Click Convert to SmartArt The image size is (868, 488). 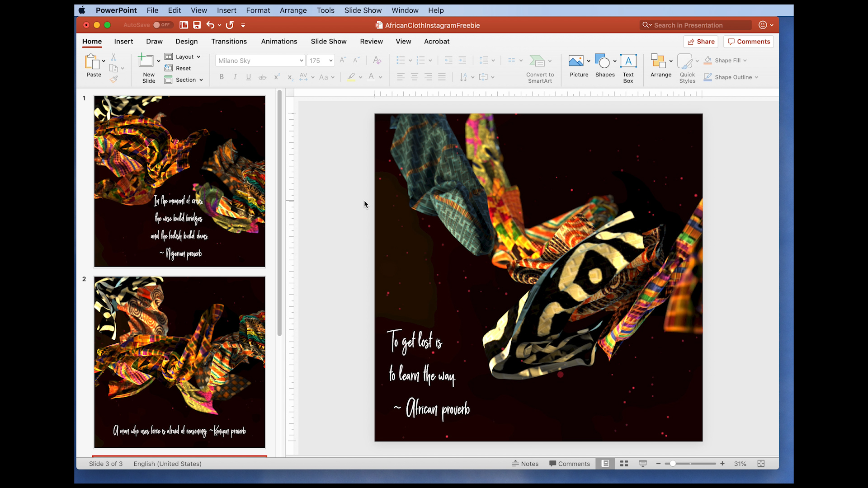[x=540, y=68]
